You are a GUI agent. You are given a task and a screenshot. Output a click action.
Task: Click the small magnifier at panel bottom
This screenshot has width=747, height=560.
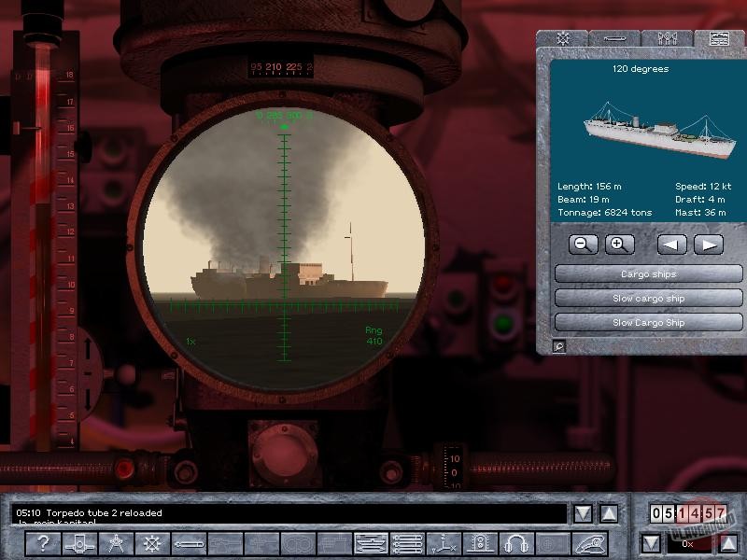[x=558, y=346]
